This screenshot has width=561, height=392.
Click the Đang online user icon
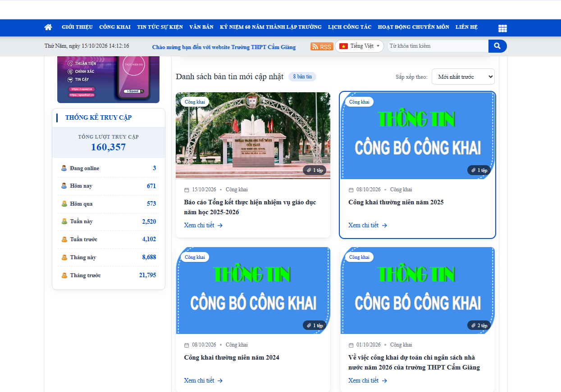pyautogui.click(x=64, y=168)
